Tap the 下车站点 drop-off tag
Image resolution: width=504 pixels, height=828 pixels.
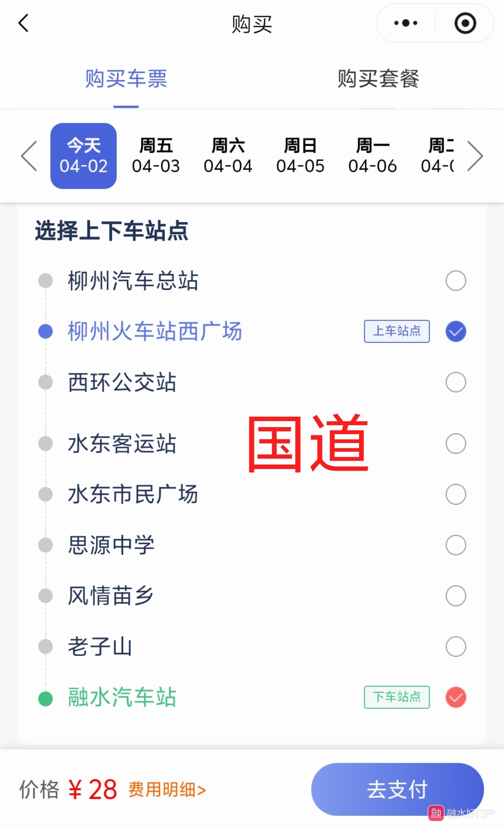tap(397, 697)
